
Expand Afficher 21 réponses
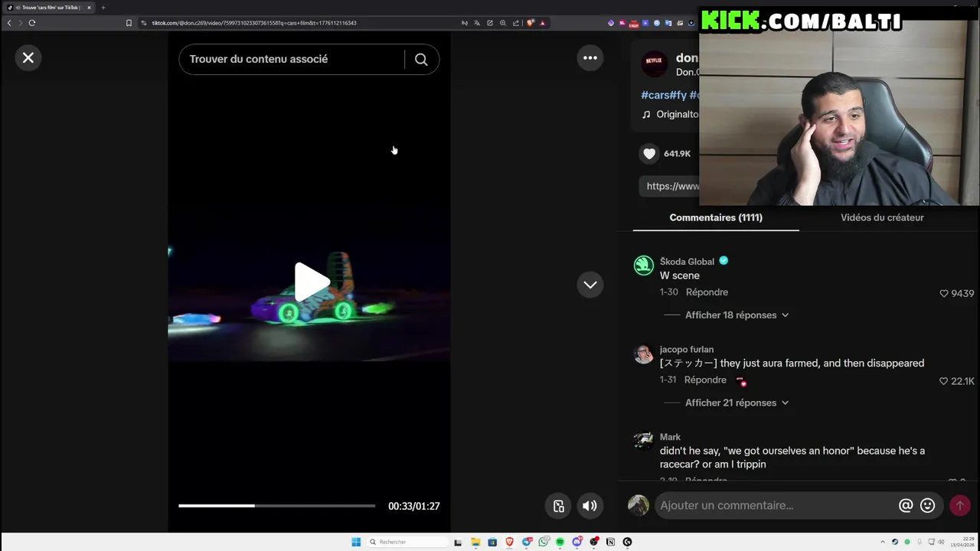737,403
